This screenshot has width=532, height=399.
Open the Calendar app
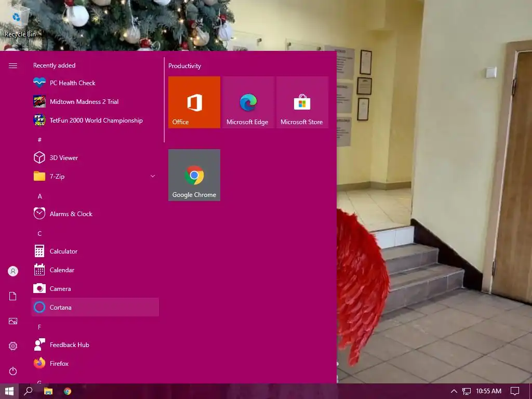tap(95, 270)
